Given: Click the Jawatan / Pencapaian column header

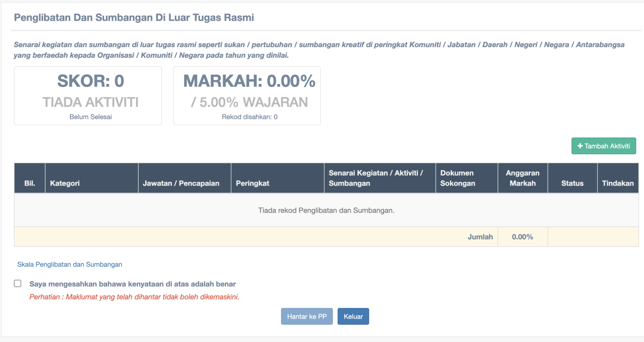Looking at the screenshot, I should [181, 183].
